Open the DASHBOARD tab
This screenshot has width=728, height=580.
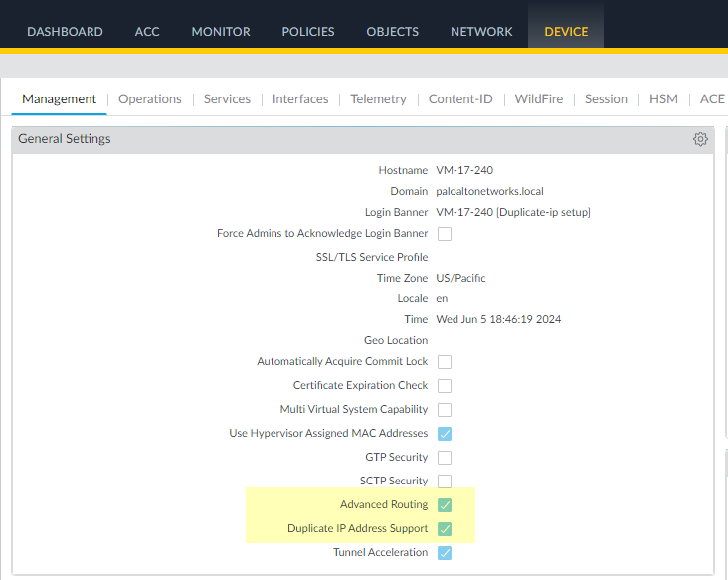(x=65, y=31)
